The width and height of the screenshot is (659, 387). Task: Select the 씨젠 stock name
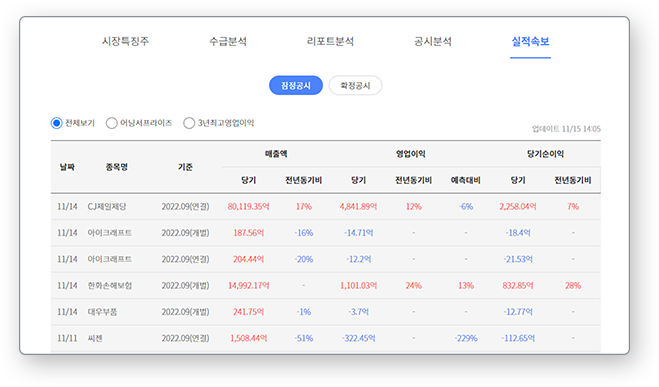95,338
